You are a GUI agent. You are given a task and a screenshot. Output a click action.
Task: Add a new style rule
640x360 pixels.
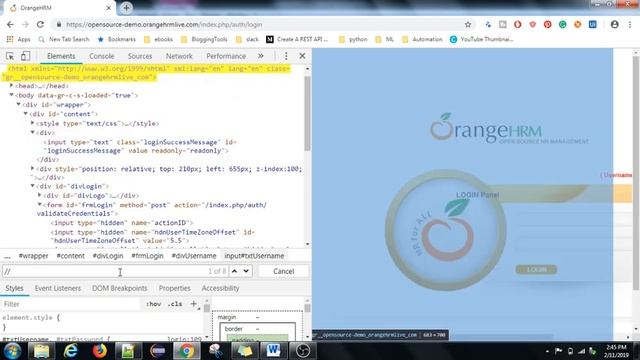coord(193,304)
